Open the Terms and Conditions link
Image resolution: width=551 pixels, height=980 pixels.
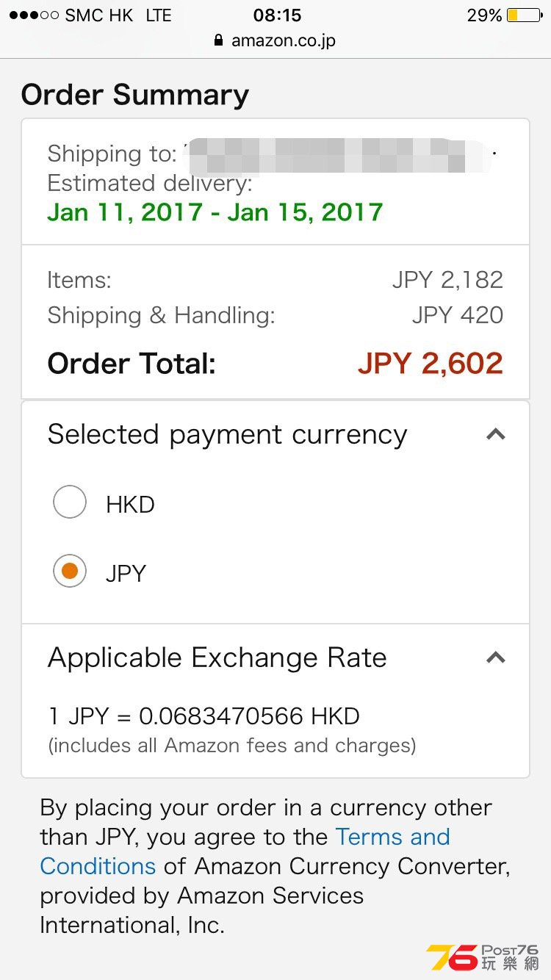(x=245, y=851)
